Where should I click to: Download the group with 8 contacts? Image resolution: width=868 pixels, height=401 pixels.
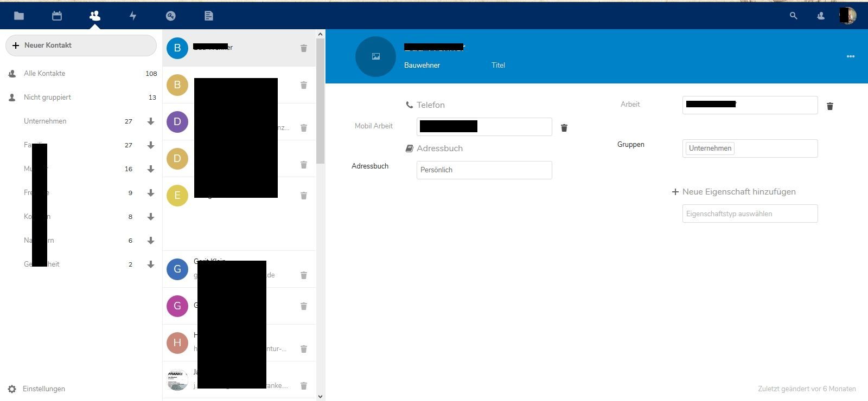tap(151, 217)
